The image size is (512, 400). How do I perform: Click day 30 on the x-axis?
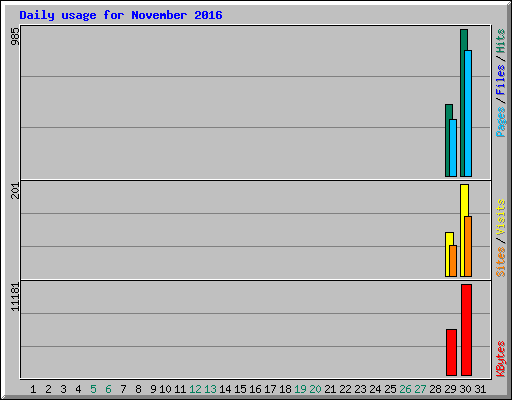[465, 389]
